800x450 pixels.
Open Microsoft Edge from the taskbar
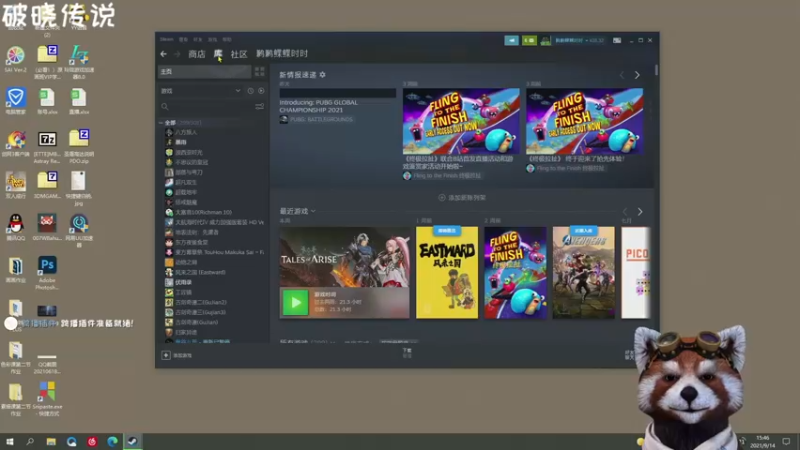112,441
